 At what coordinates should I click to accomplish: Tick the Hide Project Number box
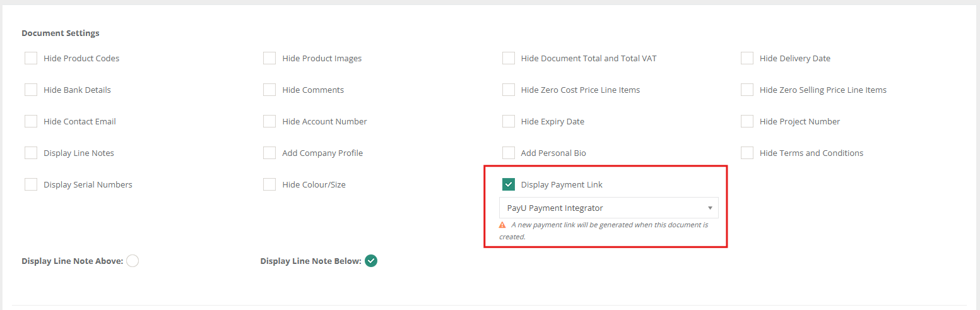point(747,121)
